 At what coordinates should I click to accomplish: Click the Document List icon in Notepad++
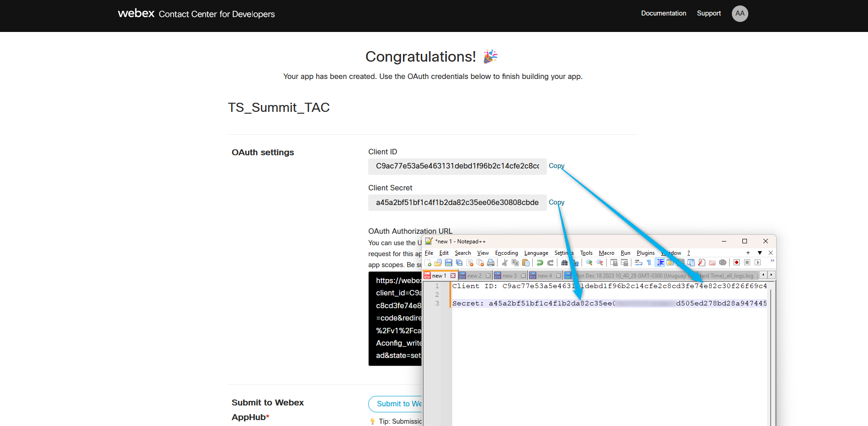[691, 263]
